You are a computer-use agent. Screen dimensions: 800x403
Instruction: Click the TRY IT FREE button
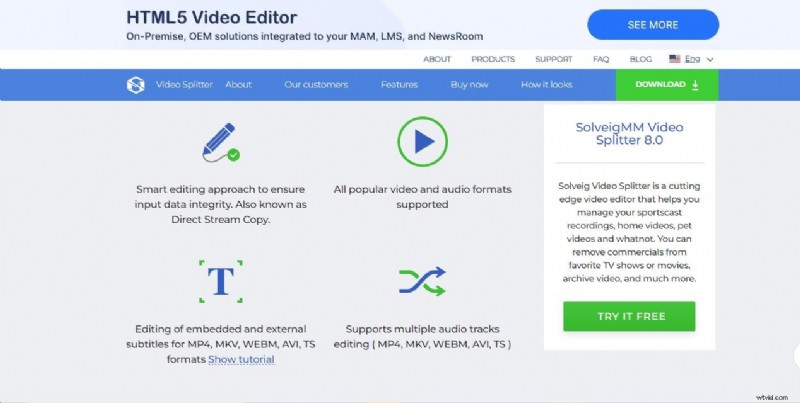pos(629,316)
